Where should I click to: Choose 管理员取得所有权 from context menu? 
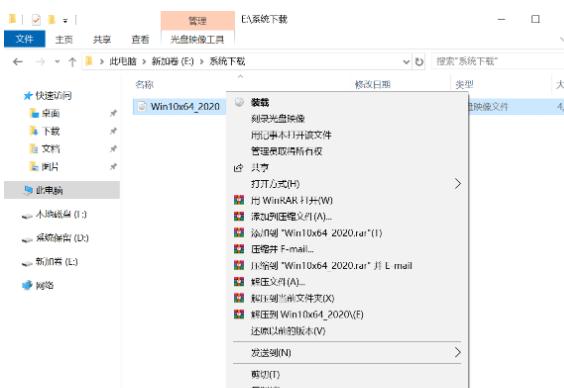pos(286,151)
